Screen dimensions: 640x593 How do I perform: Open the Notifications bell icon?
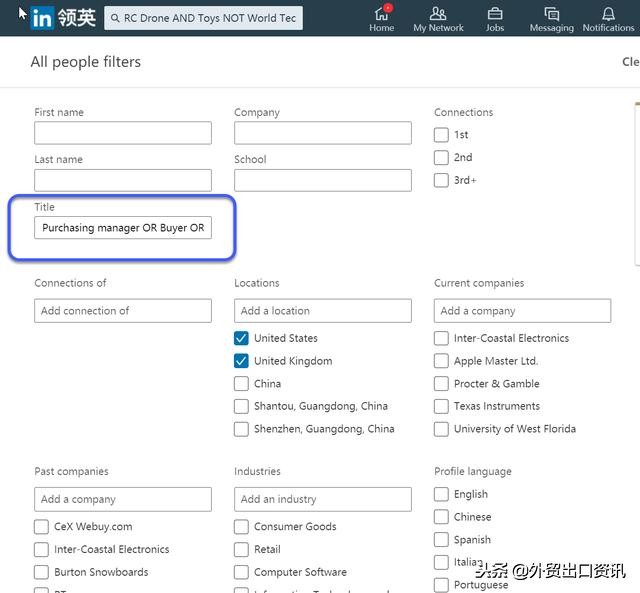608,14
